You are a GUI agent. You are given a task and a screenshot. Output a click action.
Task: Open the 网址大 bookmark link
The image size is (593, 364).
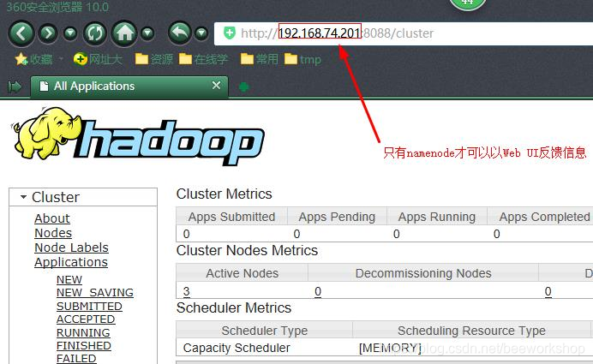coord(98,59)
